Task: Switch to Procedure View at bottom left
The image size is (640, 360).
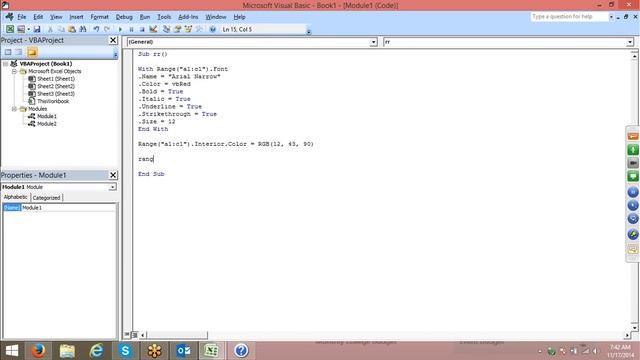Action: pos(127,335)
